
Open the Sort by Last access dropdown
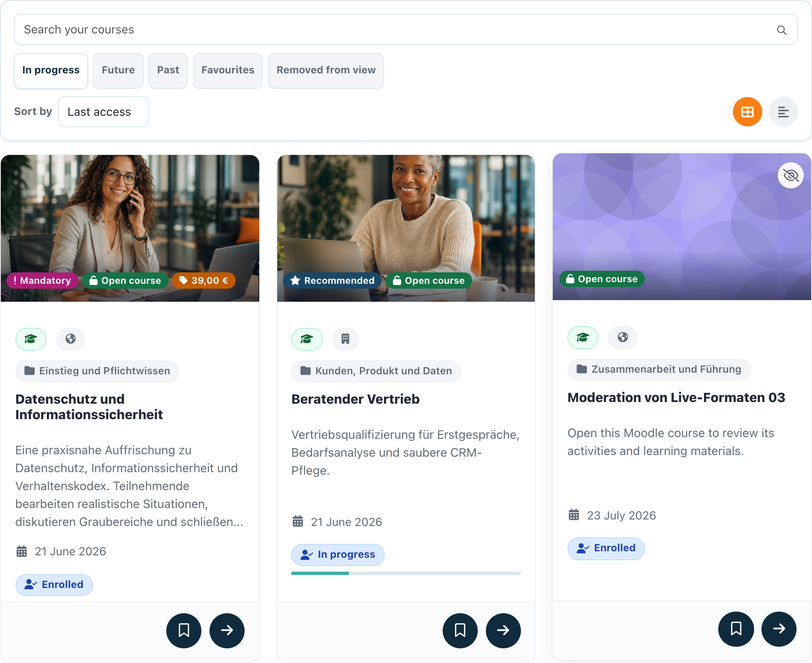click(104, 112)
